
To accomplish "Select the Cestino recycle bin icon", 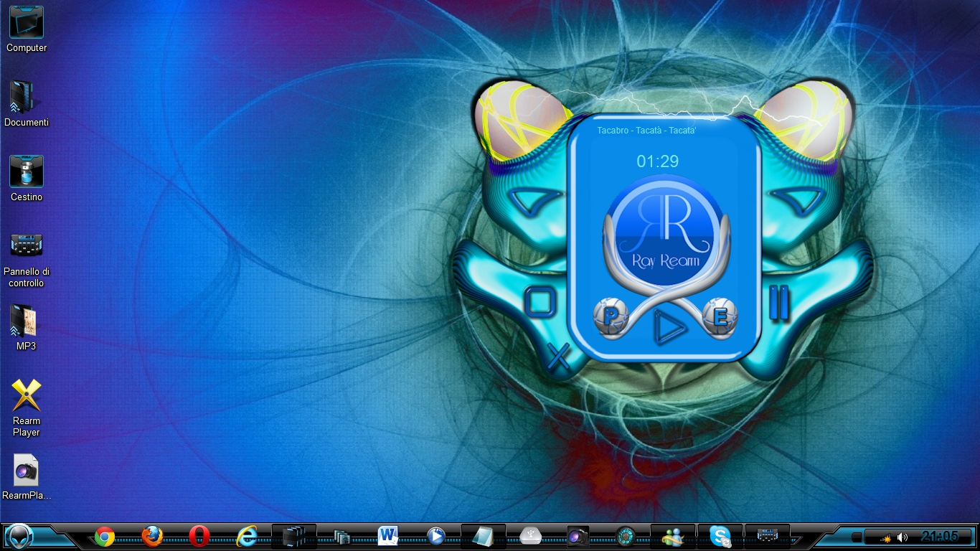I will coord(27,179).
